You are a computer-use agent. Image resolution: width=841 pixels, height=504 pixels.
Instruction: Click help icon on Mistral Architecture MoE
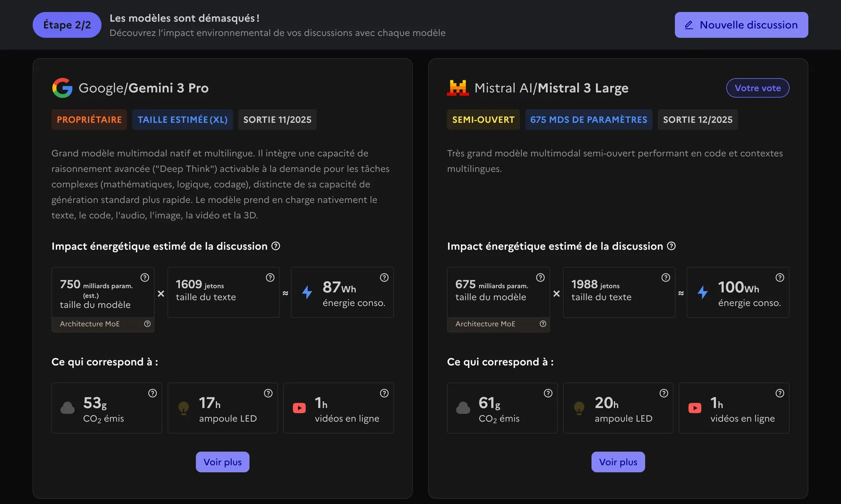point(543,324)
